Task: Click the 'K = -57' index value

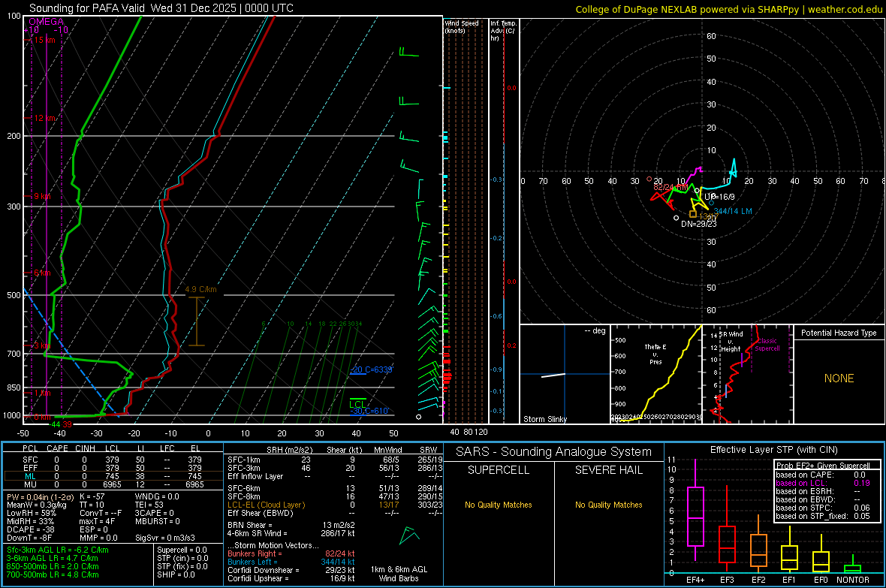Action: [92, 496]
